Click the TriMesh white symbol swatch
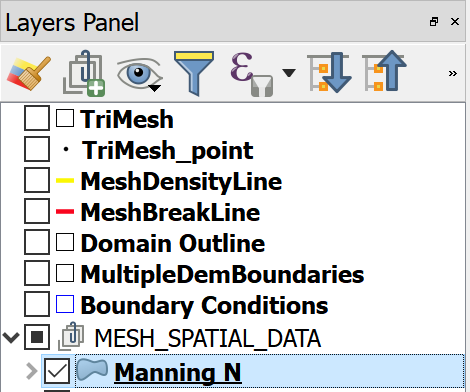The width and height of the screenshot is (470, 392). pos(65,118)
